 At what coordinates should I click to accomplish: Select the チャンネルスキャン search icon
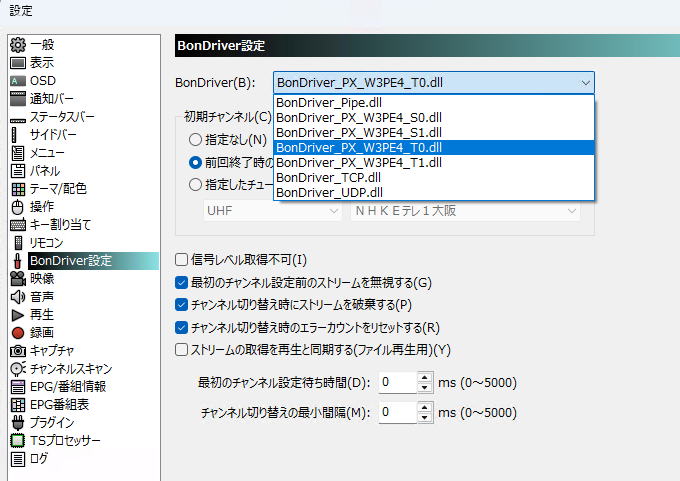coord(17,368)
